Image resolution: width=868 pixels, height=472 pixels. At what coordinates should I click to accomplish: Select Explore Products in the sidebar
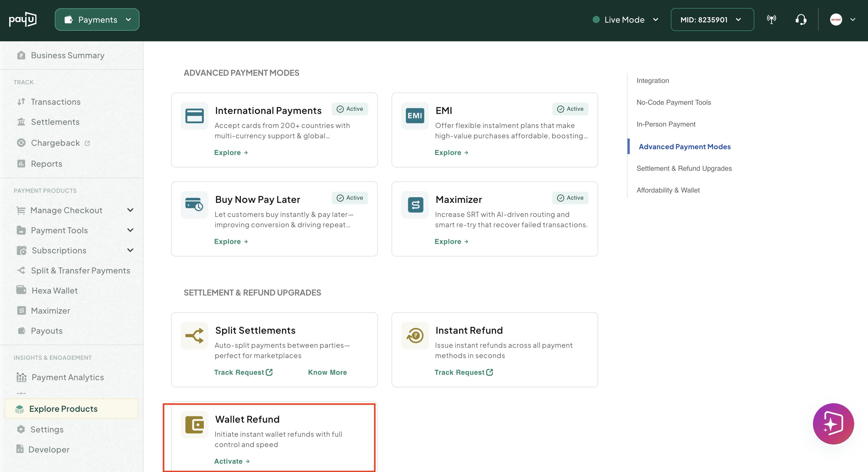coord(71,409)
